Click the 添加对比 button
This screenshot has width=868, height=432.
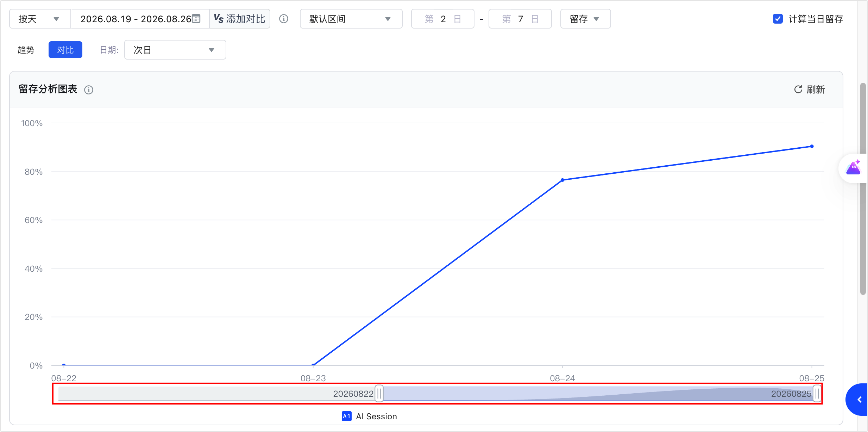click(x=240, y=19)
